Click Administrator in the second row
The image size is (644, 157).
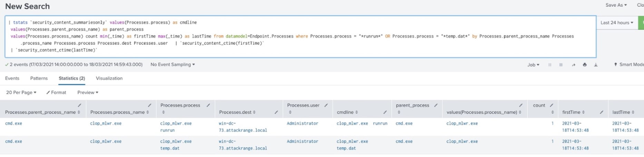pyautogui.click(x=302, y=141)
